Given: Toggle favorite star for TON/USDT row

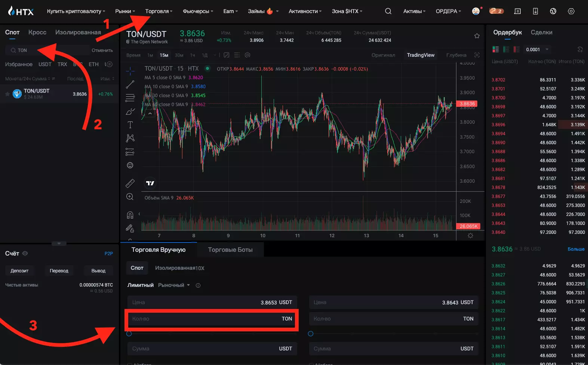Looking at the screenshot, I should click(7, 94).
